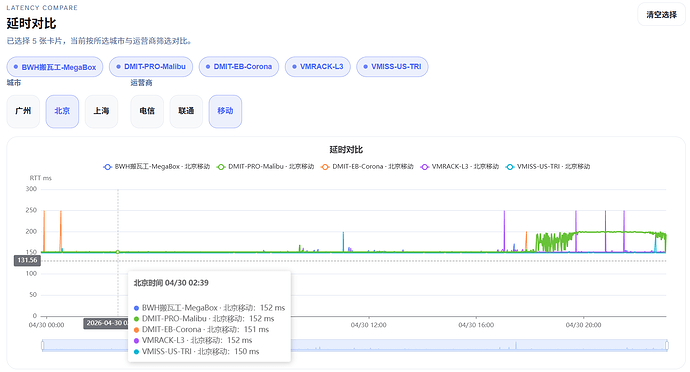
Task: Click the right zoom slider handle
Action: point(667,346)
